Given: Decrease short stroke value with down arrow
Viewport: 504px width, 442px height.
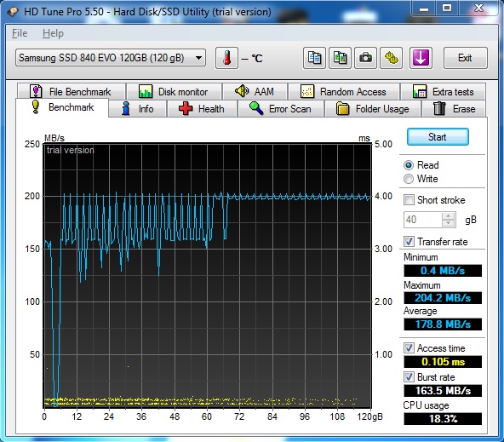Looking at the screenshot, I should (x=448, y=223).
